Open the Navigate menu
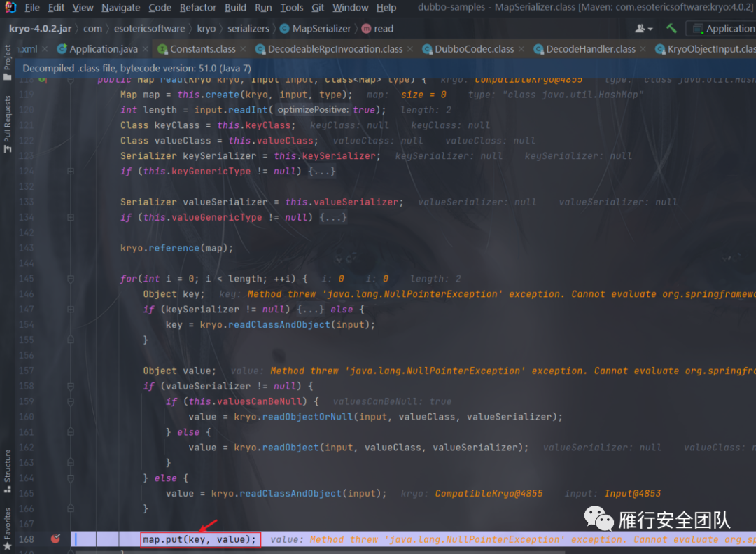 tap(120, 8)
